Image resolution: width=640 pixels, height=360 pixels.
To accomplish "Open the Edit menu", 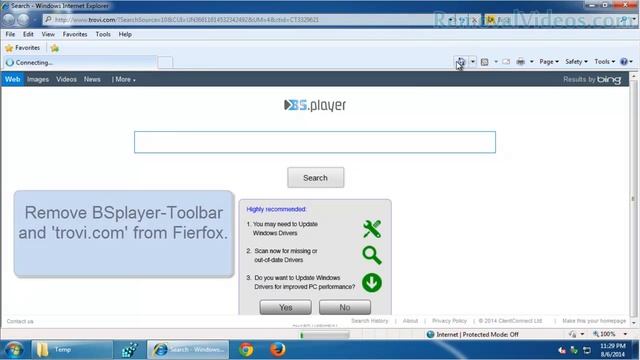I will tap(28, 34).
